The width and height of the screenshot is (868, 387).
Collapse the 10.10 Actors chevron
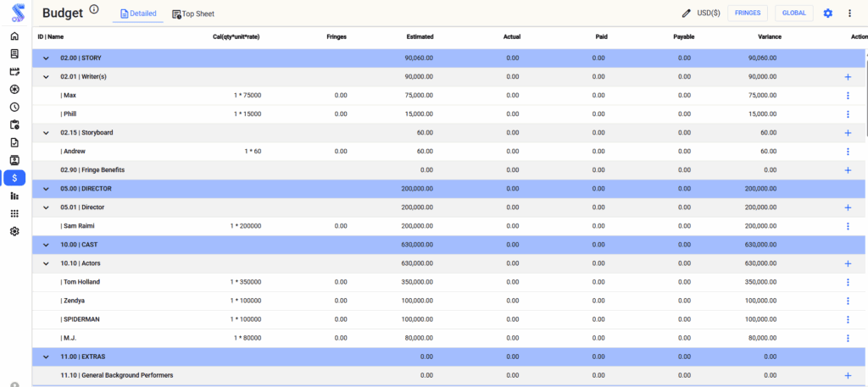coord(46,263)
